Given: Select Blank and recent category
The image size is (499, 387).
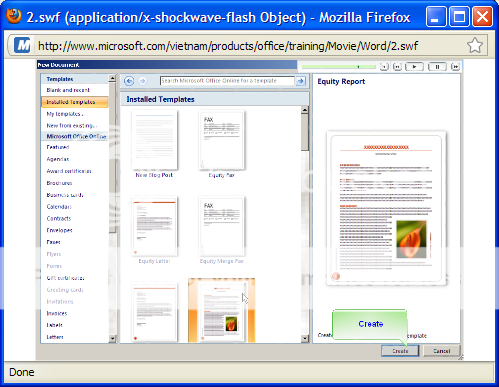Looking at the screenshot, I should 68,90.
